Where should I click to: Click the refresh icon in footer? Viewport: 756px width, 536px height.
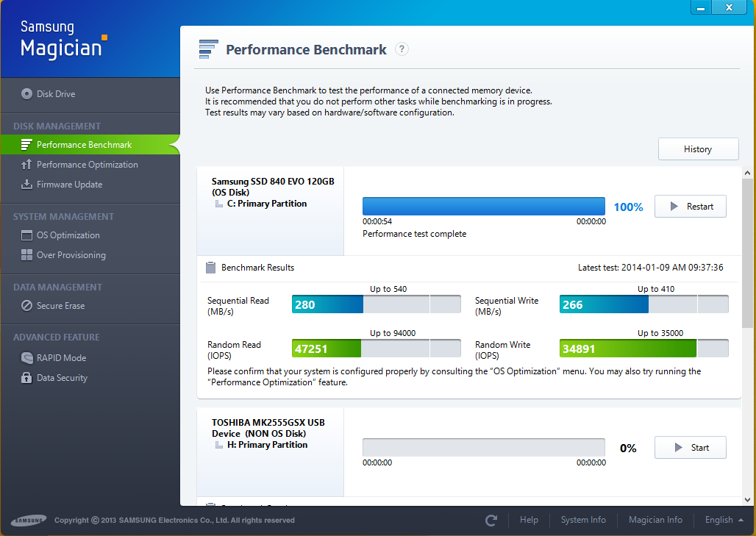(491, 520)
